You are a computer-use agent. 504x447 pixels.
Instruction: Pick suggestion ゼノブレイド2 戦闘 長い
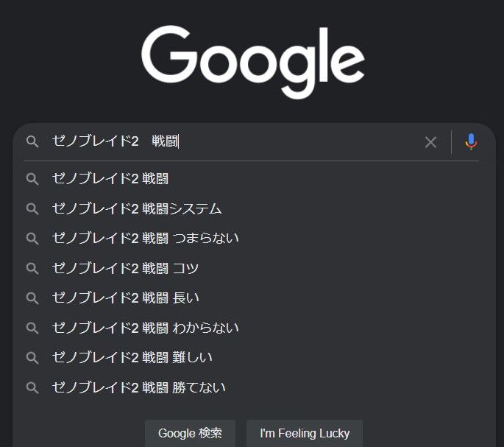coord(254,298)
